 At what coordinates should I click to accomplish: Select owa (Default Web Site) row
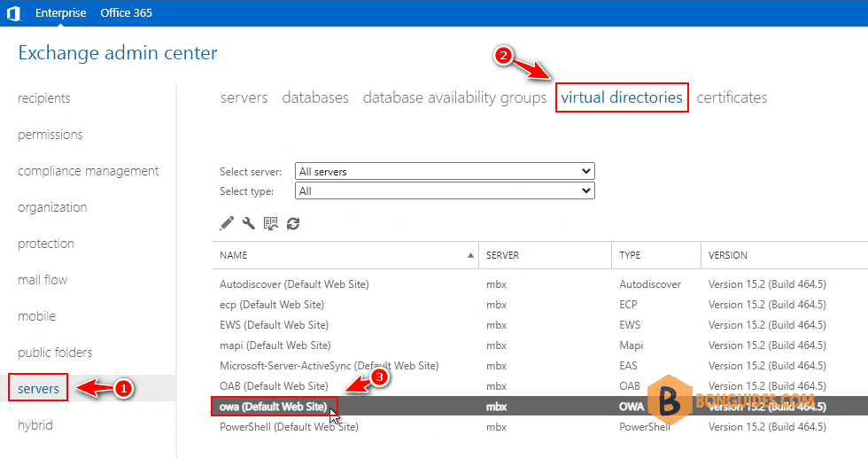click(540, 407)
